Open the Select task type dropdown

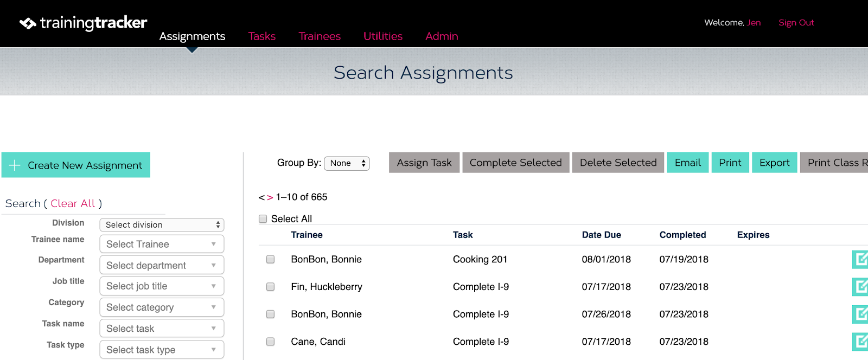point(162,350)
